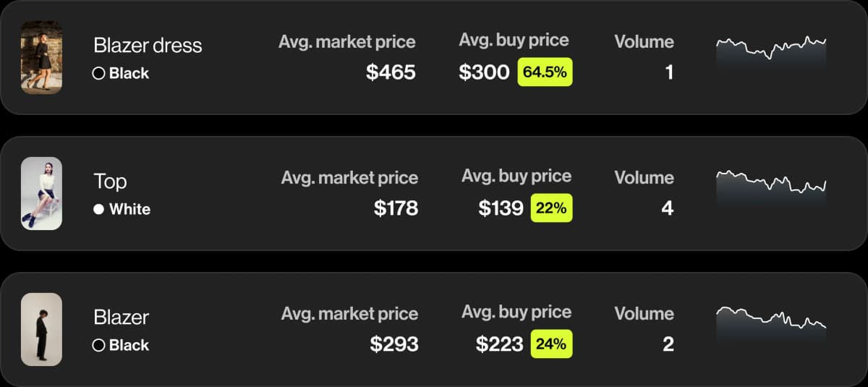Click the Volume value 4

click(x=667, y=208)
